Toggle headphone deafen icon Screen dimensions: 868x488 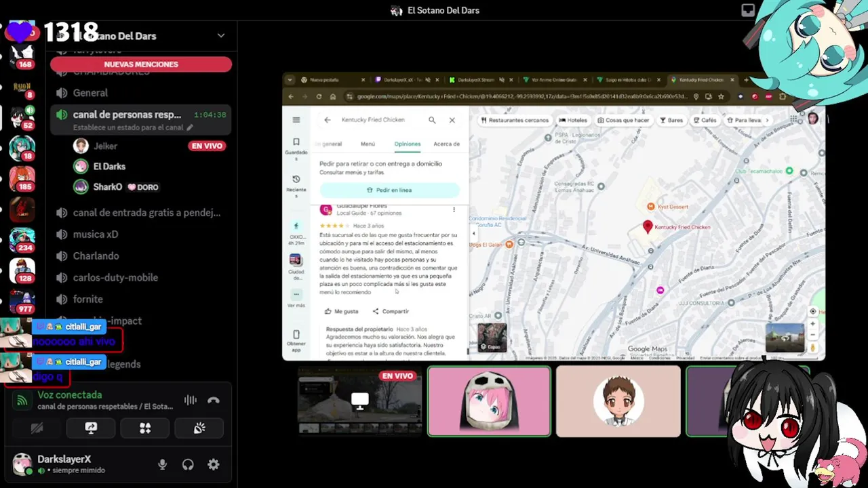pyautogui.click(x=188, y=464)
